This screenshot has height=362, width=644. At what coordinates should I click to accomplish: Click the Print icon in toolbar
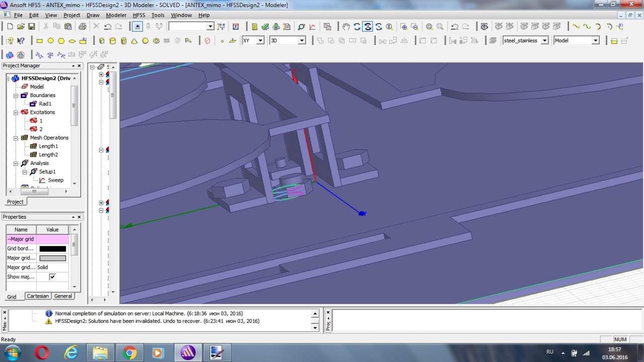click(83, 27)
